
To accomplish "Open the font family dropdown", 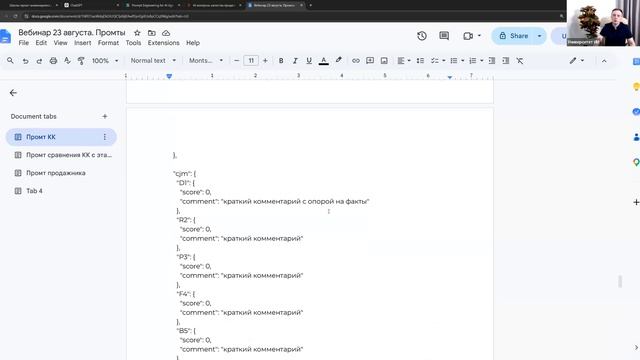I will [206, 60].
